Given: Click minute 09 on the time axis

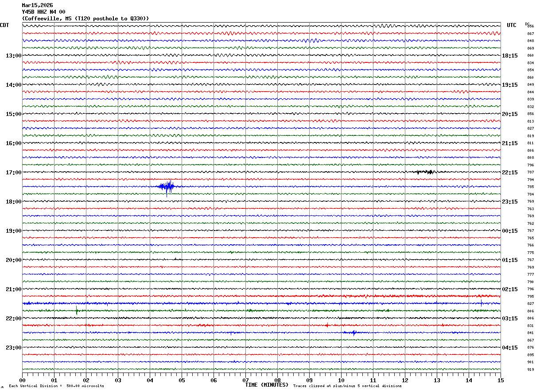Looking at the screenshot, I should [309, 380].
